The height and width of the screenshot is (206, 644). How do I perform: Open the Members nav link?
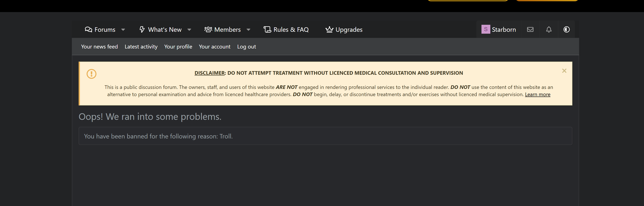[x=223, y=30]
